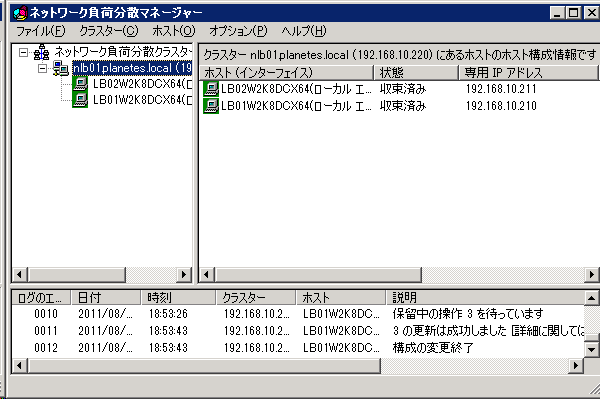Select the LB02W2K8DCX64 host icon in tree
This screenshot has width=600, height=399.
80,84
